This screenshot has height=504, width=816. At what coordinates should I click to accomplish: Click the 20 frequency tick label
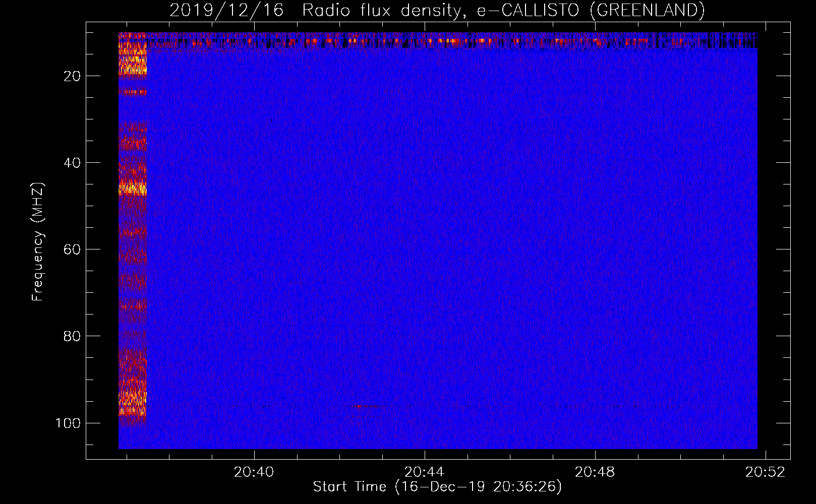72,76
